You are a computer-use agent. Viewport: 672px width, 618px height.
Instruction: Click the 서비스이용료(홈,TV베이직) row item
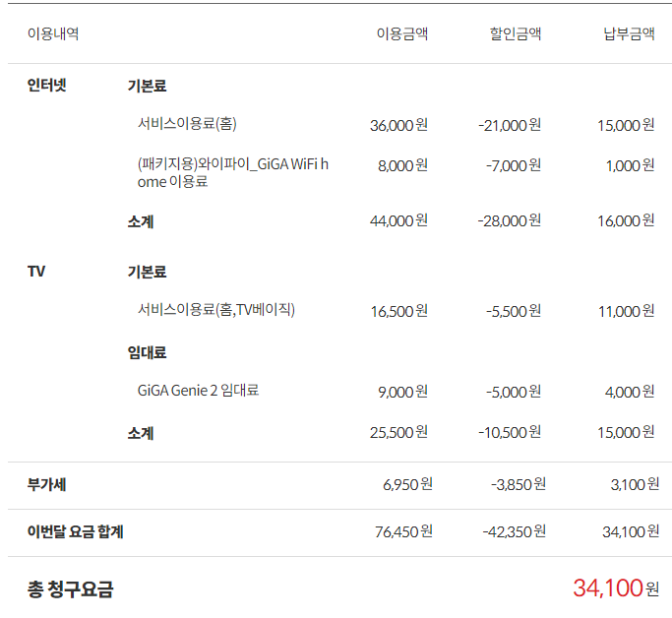(216, 309)
